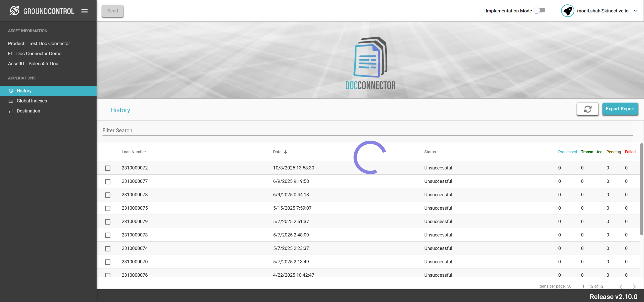Viewport: 644px width, 302px height.
Task: Open Global Indexes in sidebar
Action: (x=32, y=101)
